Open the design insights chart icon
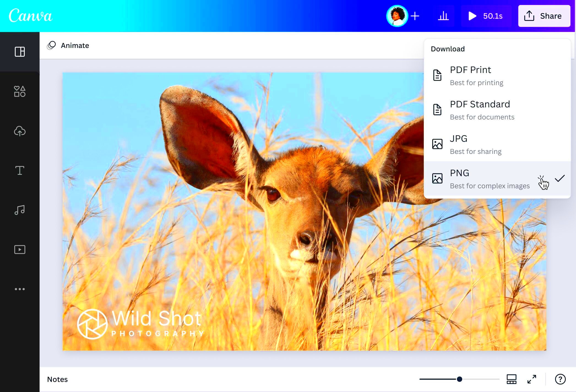 [x=444, y=16]
